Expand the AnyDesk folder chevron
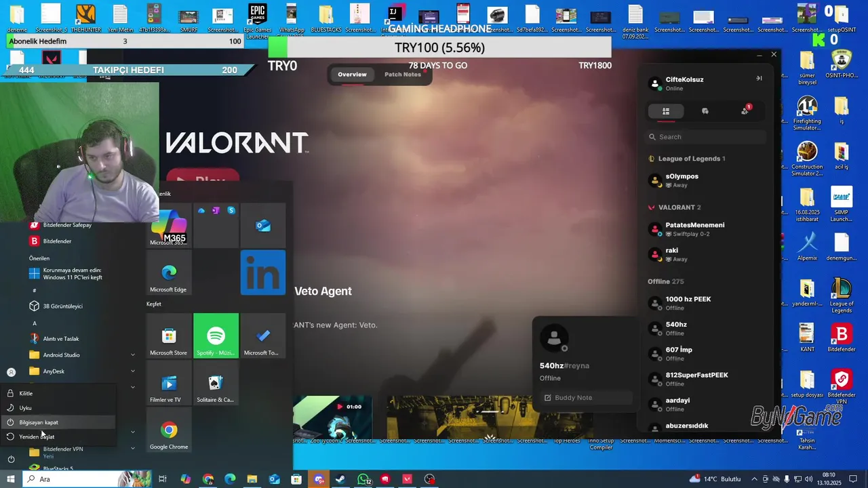The height and width of the screenshot is (488, 868). 133,371
